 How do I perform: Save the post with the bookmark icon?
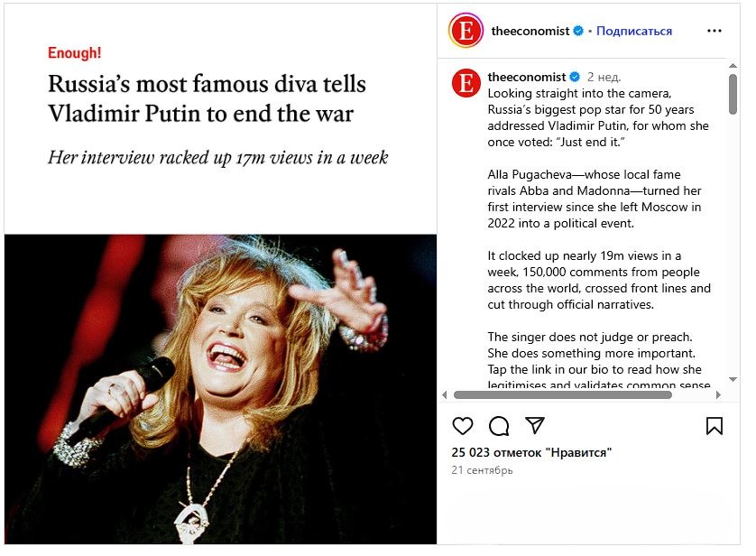tap(715, 426)
